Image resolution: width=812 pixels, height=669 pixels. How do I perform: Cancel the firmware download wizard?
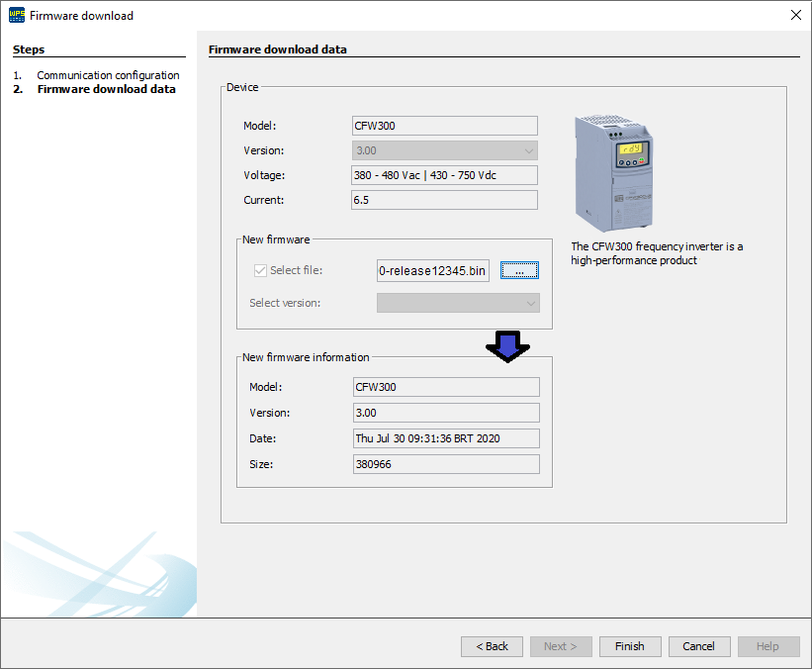699,646
